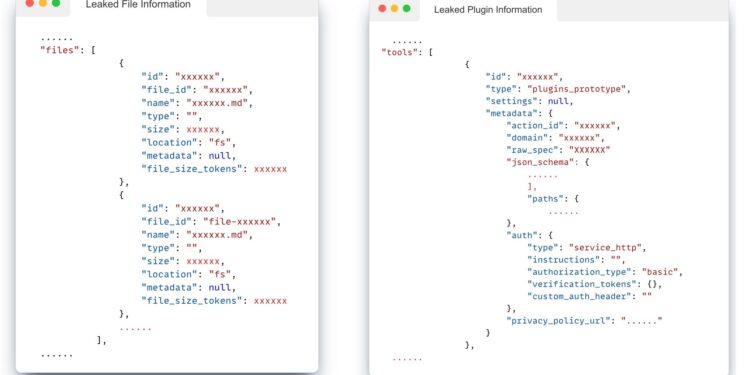Viewport: 750px width, 375px height.
Task: Click the "domain": "xxxxxx" line
Action: coord(555,138)
